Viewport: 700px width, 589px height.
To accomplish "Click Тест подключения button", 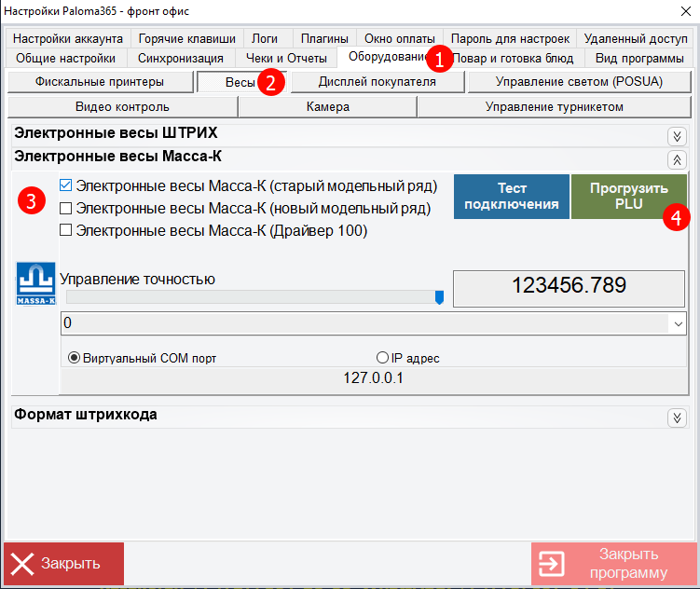I will coord(512,197).
